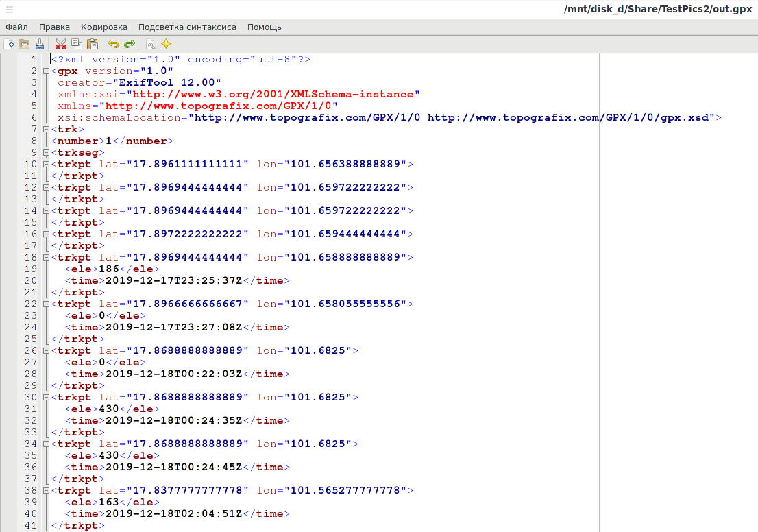Viewport: 758px width, 532px height.
Task: Open the Помощь menu
Action: click(265, 27)
